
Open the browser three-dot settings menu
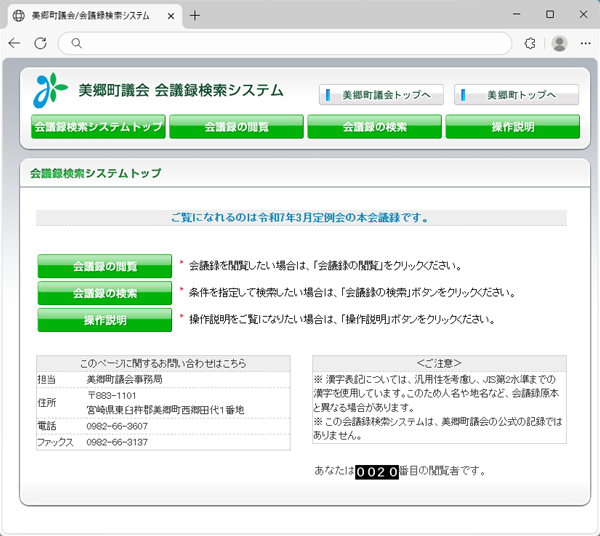(585, 43)
